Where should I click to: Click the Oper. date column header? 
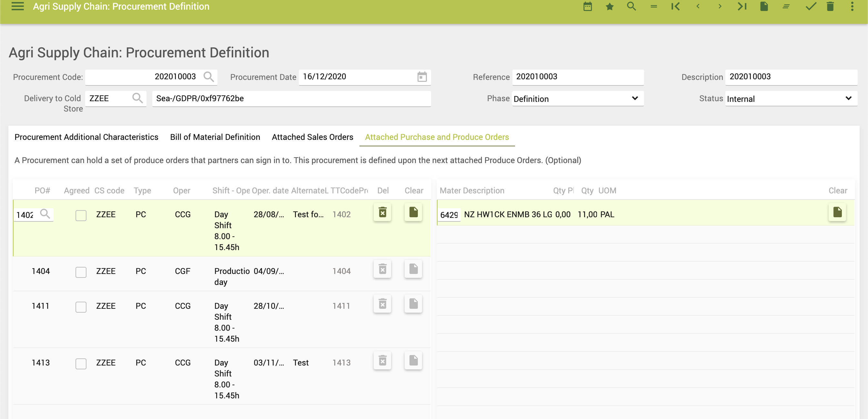click(270, 190)
